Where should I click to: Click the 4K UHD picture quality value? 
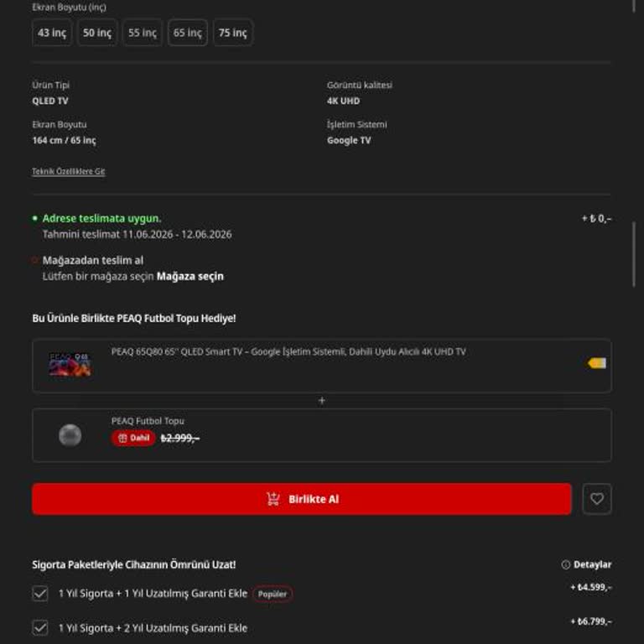tap(343, 101)
